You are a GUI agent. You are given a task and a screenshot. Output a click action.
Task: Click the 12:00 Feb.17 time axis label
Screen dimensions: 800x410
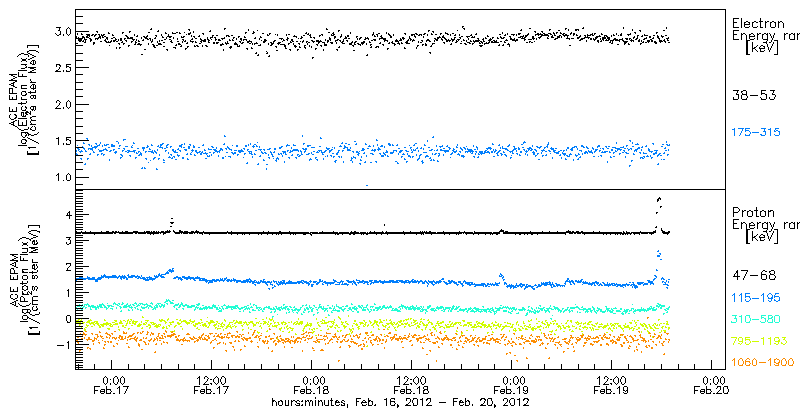coord(211,385)
